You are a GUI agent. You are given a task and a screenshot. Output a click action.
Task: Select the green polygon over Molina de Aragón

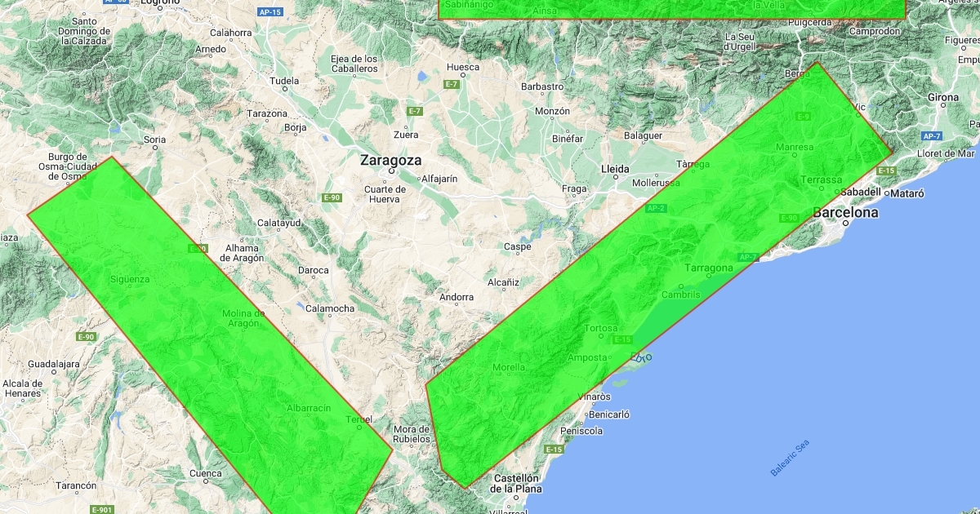204,343
